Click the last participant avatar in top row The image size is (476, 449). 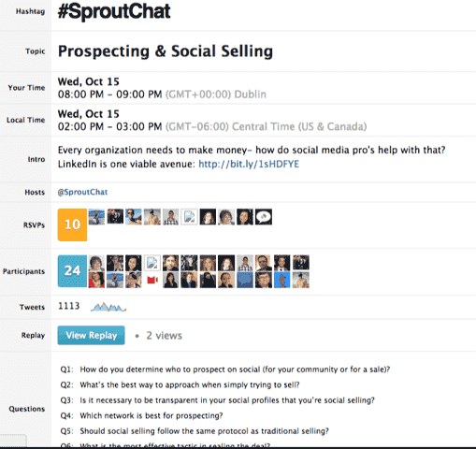[x=301, y=263]
